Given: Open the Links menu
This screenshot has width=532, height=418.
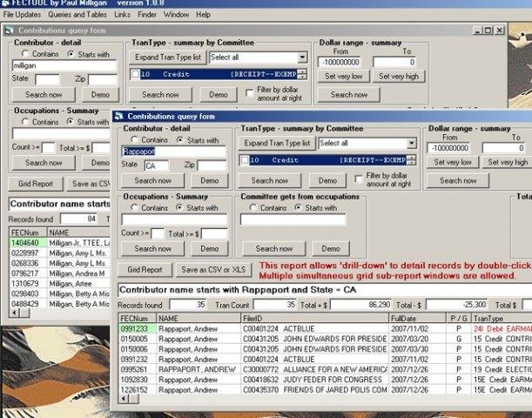Looking at the screenshot, I should coord(122,15).
